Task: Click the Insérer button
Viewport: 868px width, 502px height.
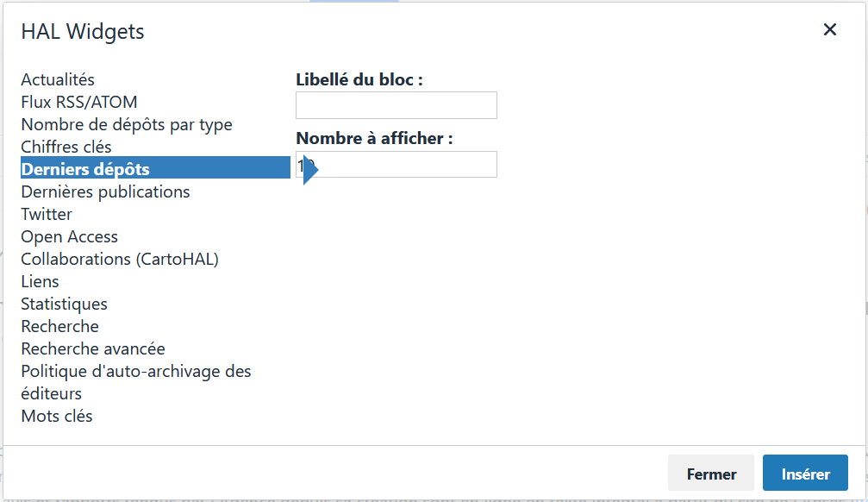Action: point(804,473)
